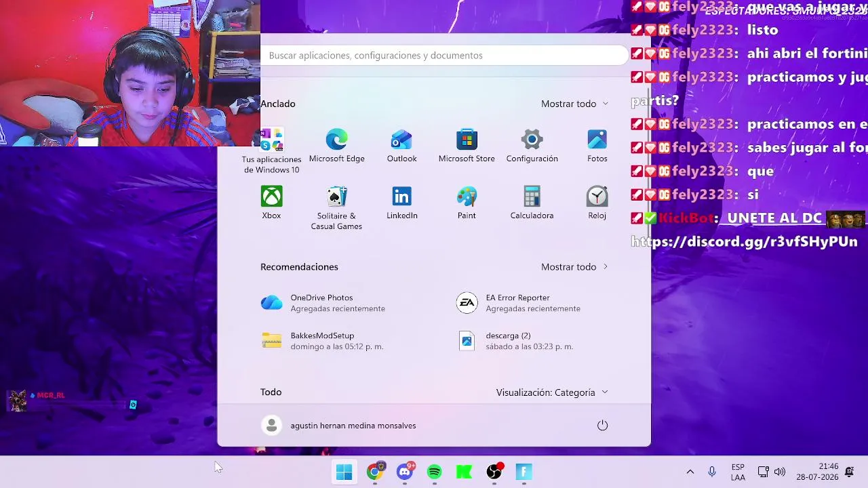Open the Kick app on taskbar
Viewport: 868px width, 488px height.
pos(464,472)
